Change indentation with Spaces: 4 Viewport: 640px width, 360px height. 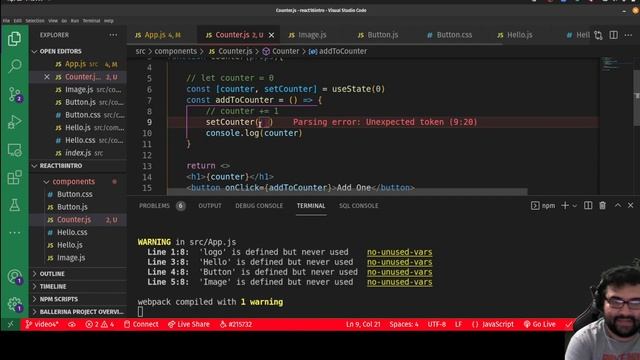point(404,324)
